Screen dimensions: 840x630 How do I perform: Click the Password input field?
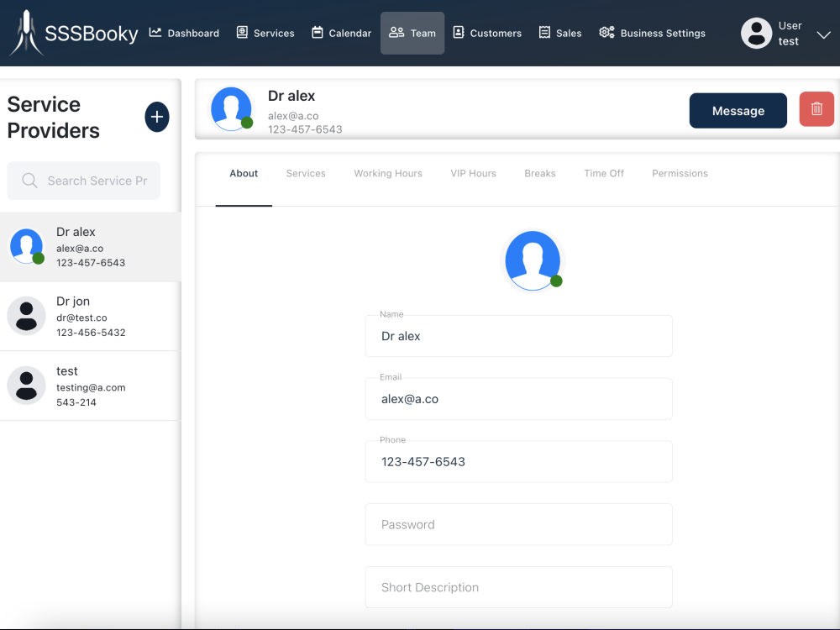tap(518, 524)
